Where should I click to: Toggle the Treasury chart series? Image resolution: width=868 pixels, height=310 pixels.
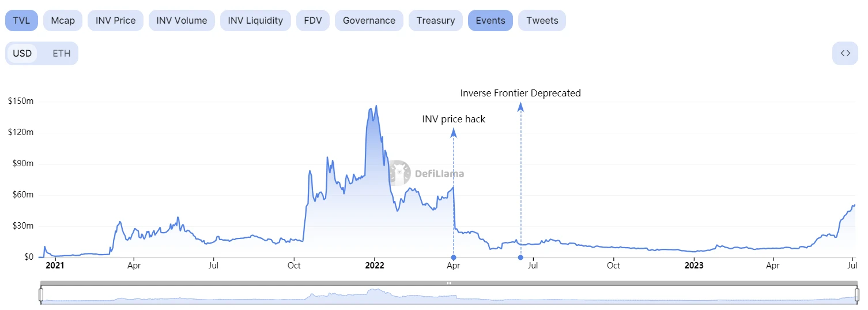point(436,21)
